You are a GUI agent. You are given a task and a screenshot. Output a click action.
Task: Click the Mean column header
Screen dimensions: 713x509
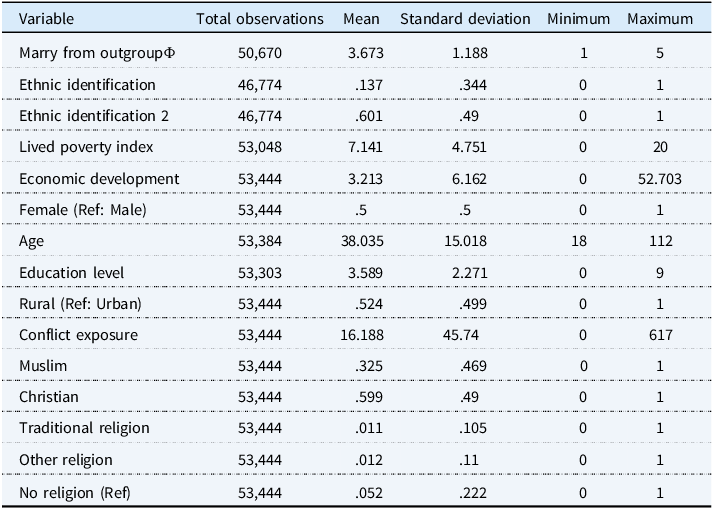click(361, 19)
